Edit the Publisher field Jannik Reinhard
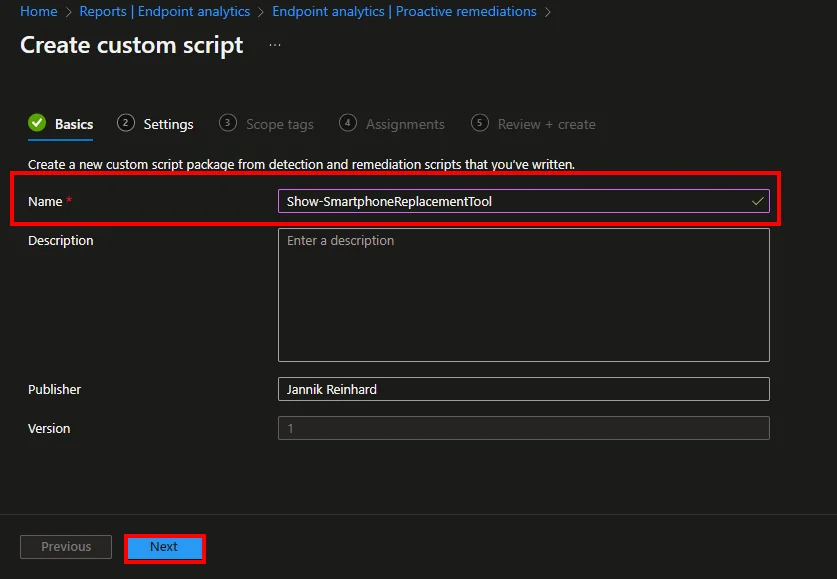Viewport: 837px width, 579px height. click(524, 389)
